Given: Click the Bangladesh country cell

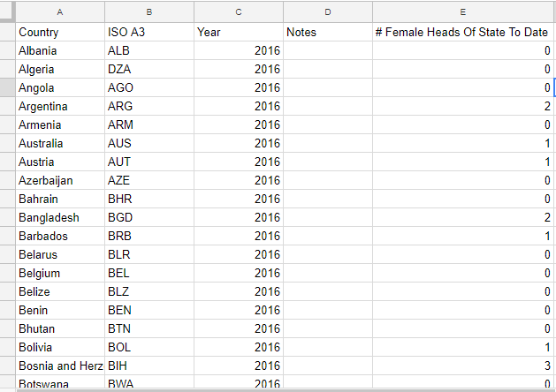Looking at the screenshot, I should coord(60,217).
